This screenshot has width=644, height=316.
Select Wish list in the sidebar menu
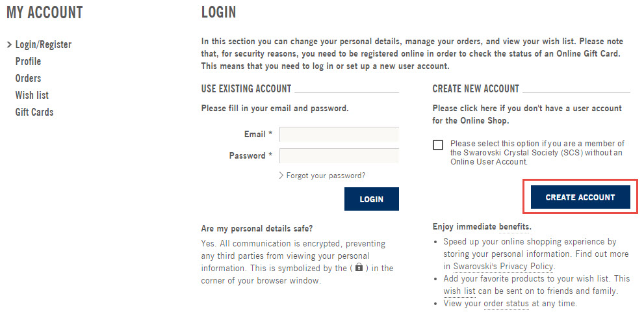tap(32, 95)
